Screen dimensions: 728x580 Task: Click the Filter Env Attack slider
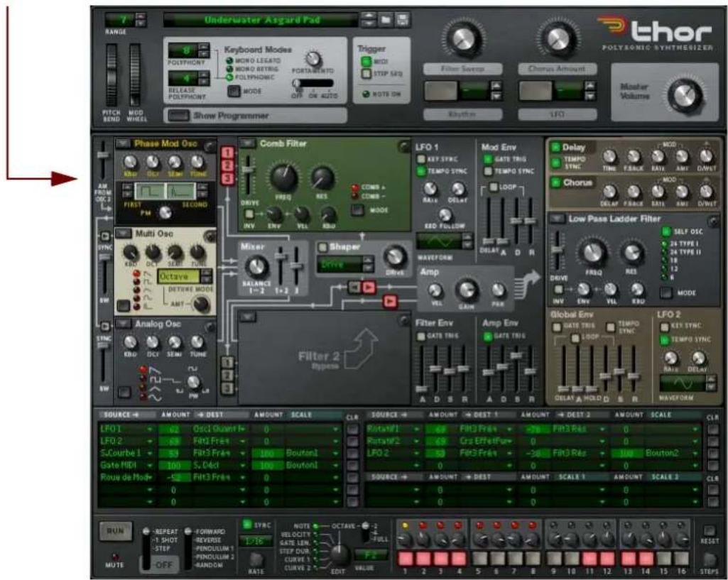click(x=422, y=389)
